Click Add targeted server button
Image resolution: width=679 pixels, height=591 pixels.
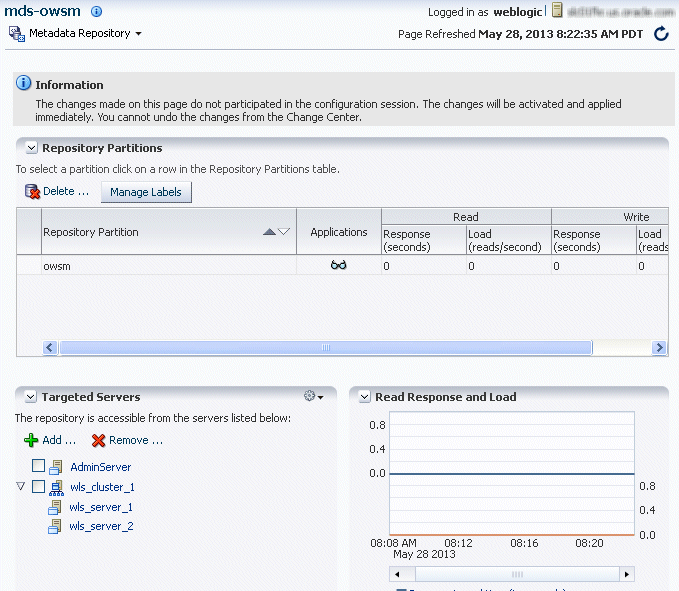tap(50, 440)
